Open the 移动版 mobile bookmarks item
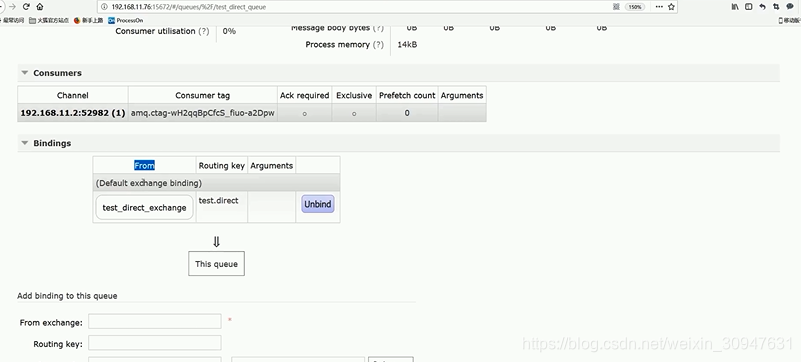Viewport: 801px width, 362px height. click(x=789, y=20)
